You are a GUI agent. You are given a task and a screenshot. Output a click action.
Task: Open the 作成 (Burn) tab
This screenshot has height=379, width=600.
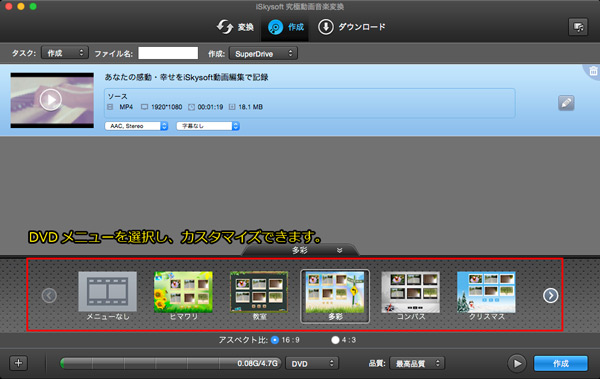tap(285, 27)
